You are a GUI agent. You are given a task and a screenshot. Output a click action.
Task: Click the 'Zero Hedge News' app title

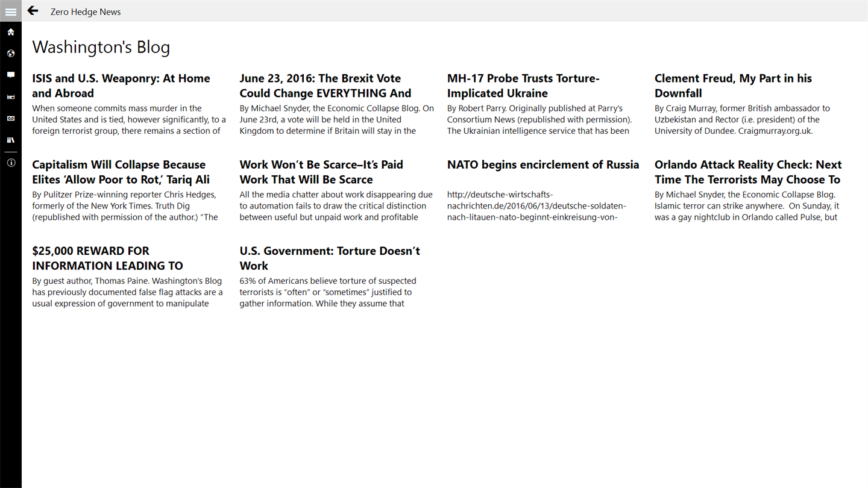coord(86,11)
